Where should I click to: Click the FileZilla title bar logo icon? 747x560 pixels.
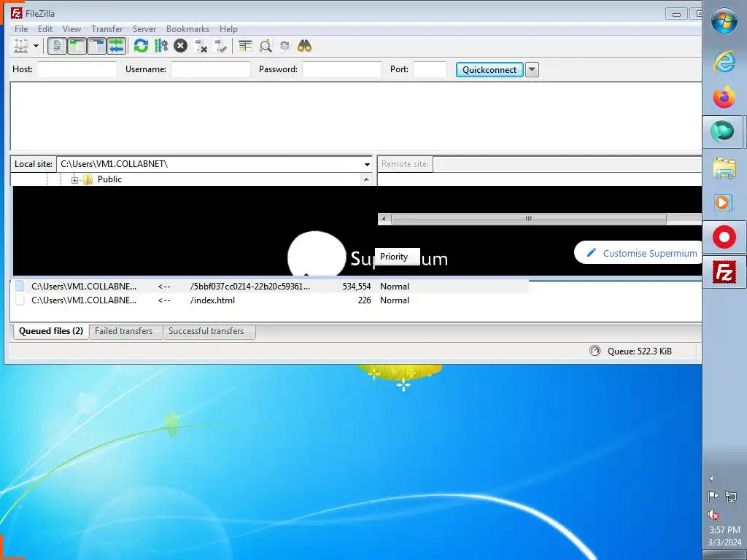coord(17,13)
